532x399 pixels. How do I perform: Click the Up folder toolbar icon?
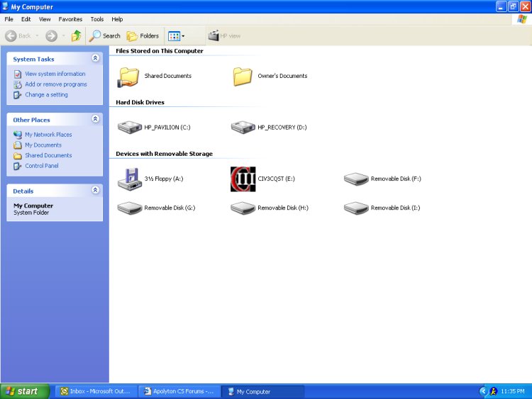click(x=76, y=35)
